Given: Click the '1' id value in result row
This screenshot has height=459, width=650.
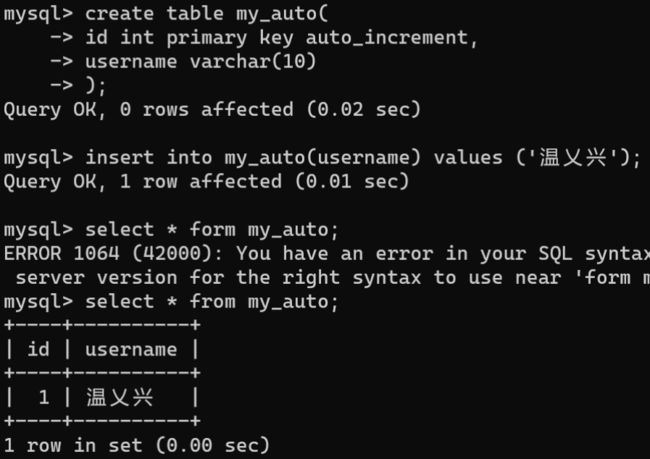Looking at the screenshot, I should (x=44, y=398).
